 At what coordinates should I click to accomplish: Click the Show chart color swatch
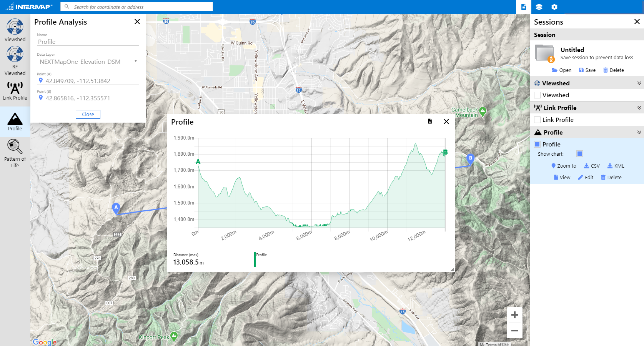tap(579, 153)
